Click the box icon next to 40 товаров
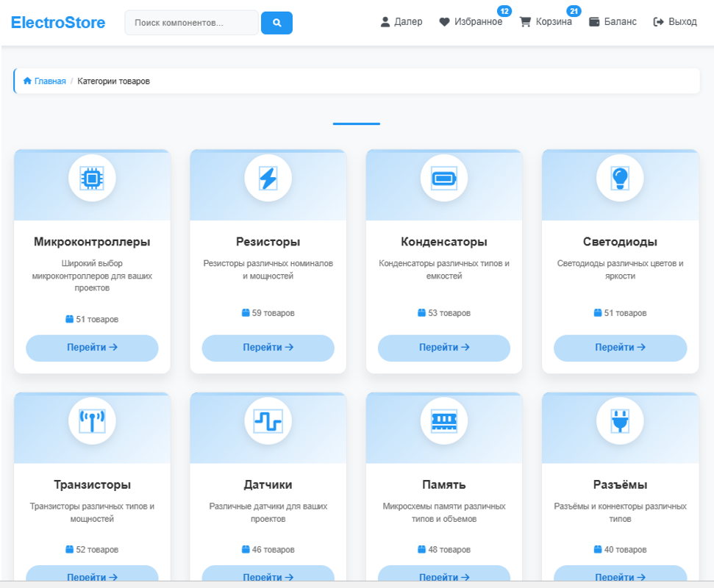The width and height of the screenshot is (714, 588). click(598, 549)
